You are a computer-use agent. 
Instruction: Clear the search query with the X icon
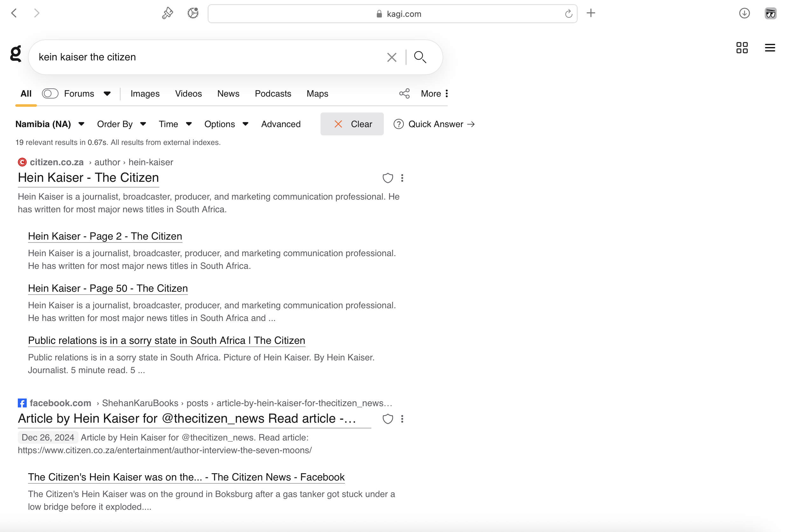click(391, 57)
